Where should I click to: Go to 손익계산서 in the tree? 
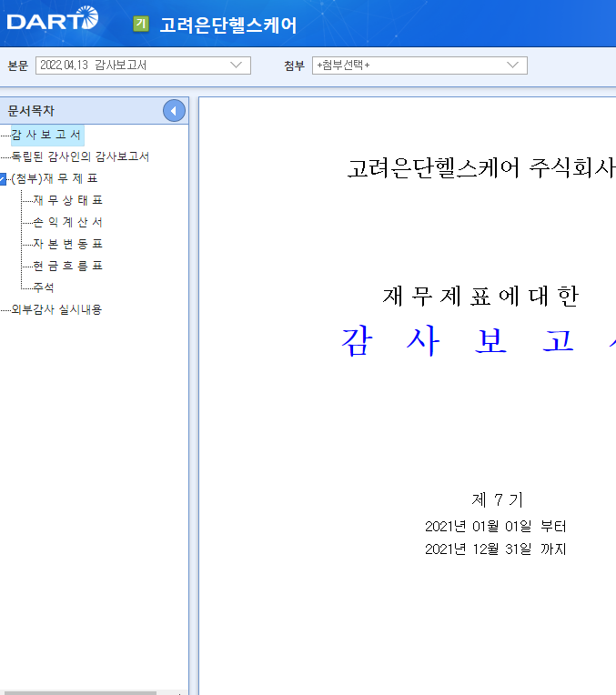[x=68, y=222]
